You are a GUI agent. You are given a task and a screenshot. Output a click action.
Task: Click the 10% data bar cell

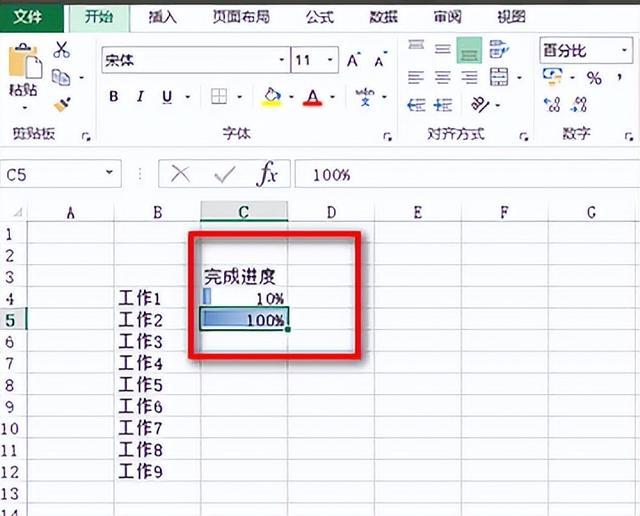coord(244,298)
